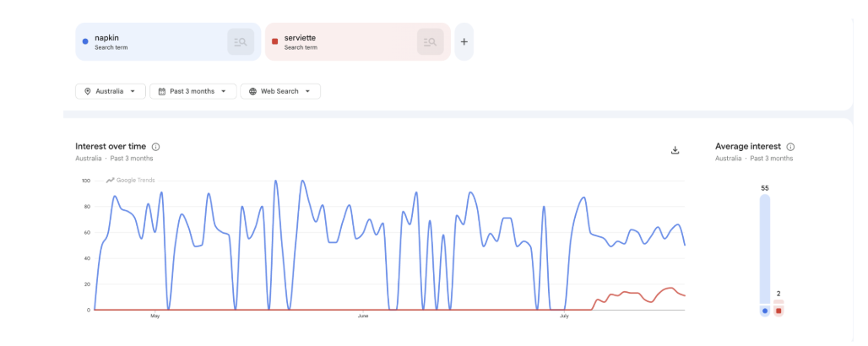Open the Average interest info icon
868x346 pixels.
tap(790, 147)
